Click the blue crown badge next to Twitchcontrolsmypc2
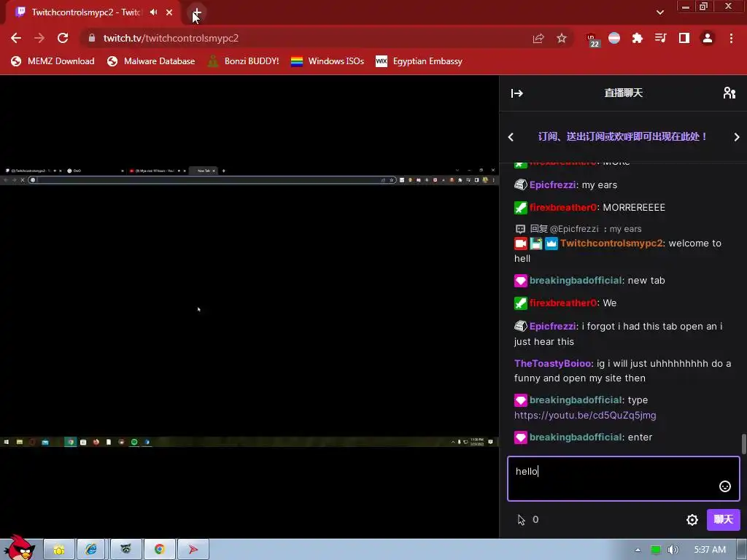The width and height of the screenshot is (747, 560). pyautogui.click(x=551, y=244)
